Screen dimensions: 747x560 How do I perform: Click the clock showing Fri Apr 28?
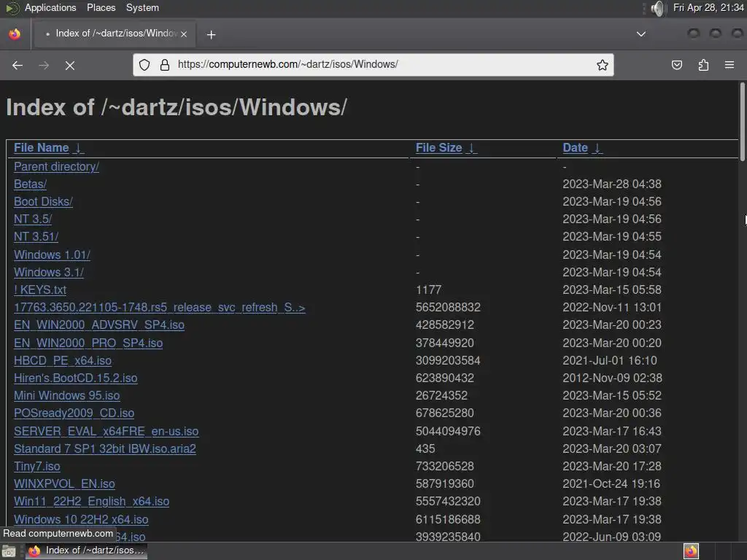(708, 7)
